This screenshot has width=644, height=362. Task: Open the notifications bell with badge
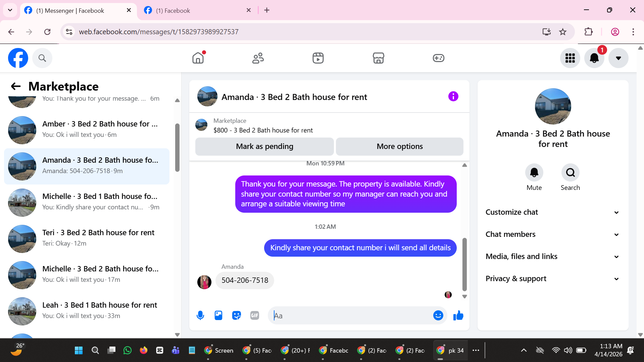tap(594, 58)
